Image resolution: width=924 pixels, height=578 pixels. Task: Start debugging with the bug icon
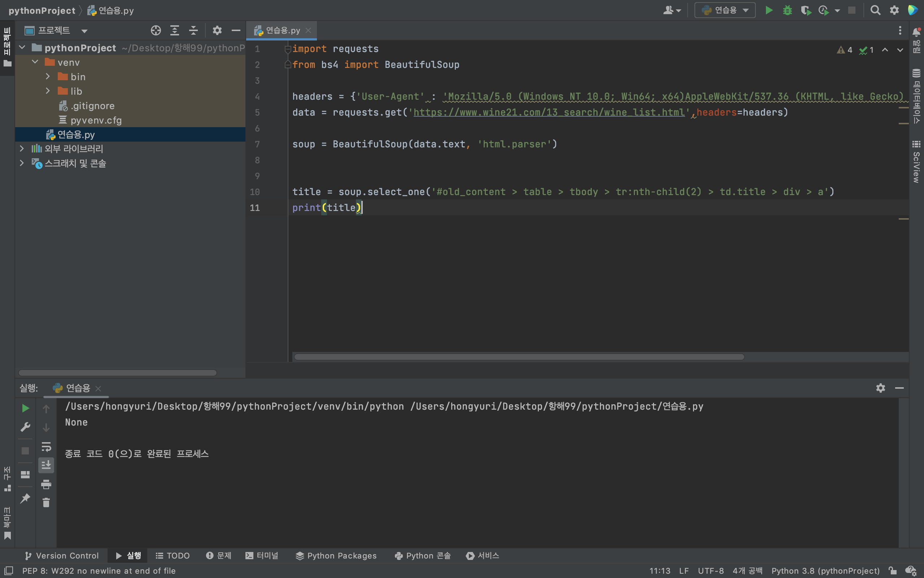coord(787,10)
